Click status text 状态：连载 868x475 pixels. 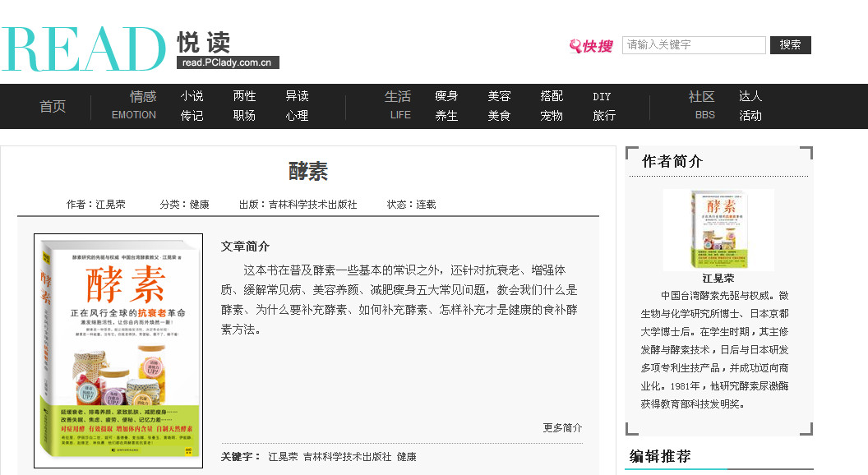[x=411, y=205]
